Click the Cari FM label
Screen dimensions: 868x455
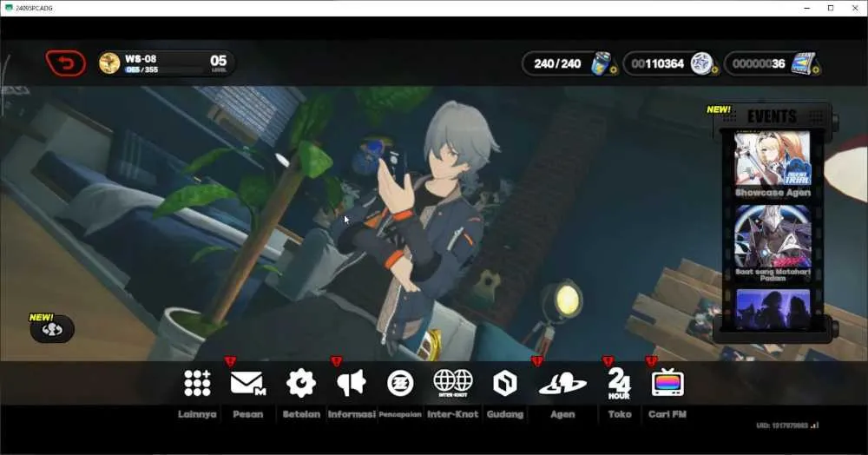point(667,414)
